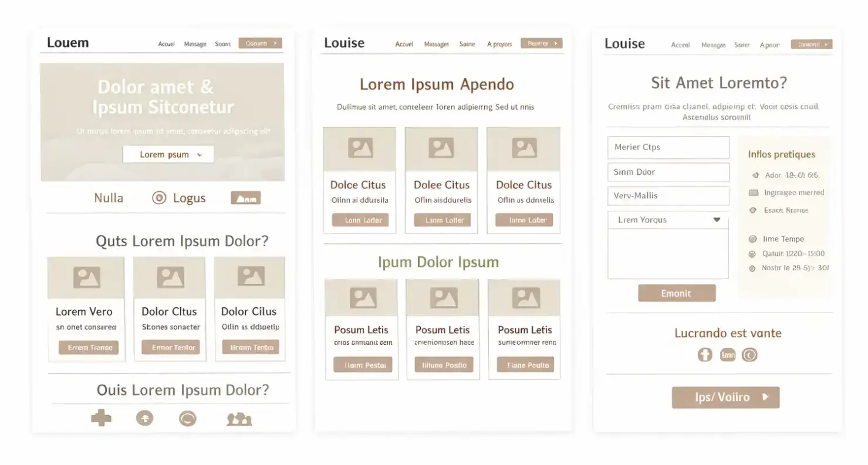Viewport: 868px width, 465px height.
Task: Click the Ips/ Voiiro button
Action: tap(725, 398)
